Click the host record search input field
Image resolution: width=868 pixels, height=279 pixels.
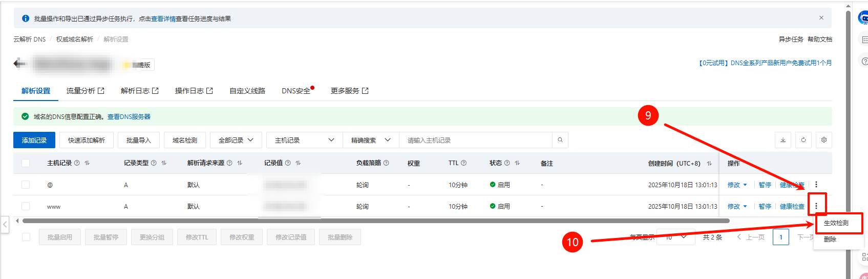point(476,140)
